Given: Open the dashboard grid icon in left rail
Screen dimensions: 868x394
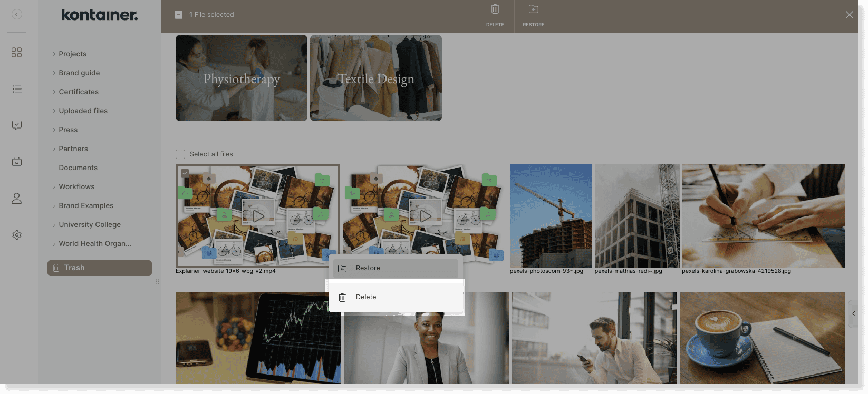Looking at the screenshot, I should click(17, 53).
